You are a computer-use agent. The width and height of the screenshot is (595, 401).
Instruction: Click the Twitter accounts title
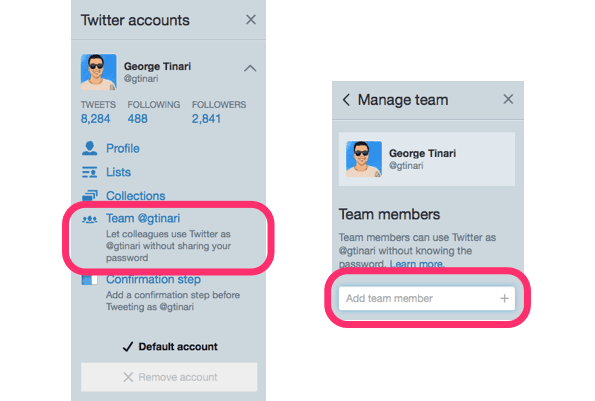coord(135,20)
